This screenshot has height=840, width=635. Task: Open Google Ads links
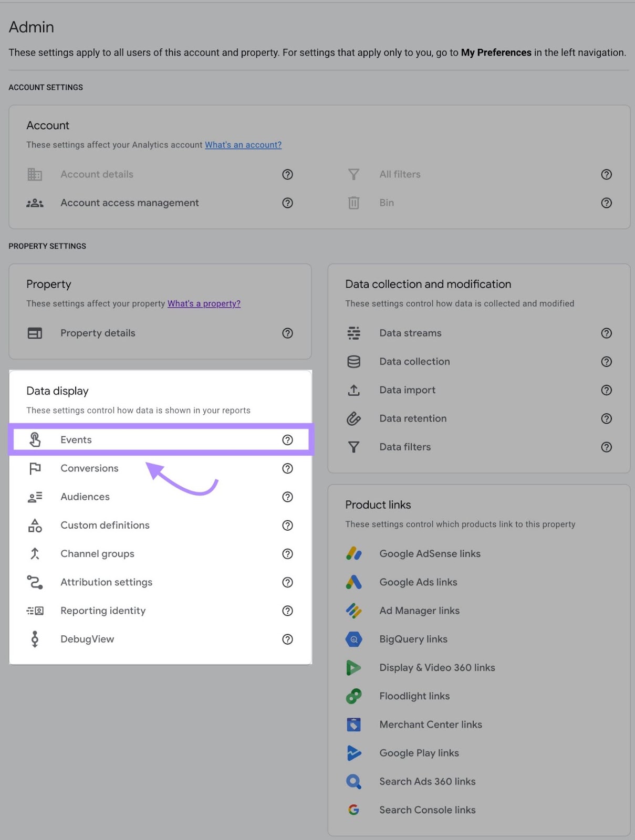coord(419,582)
